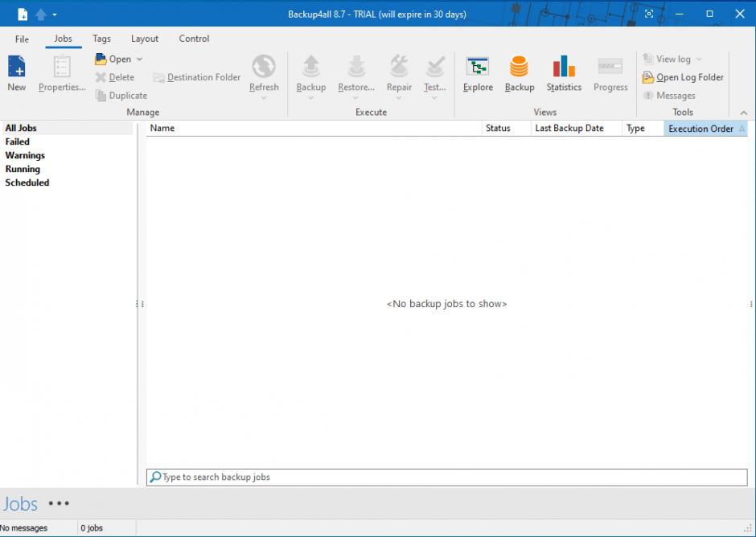756x537 pixels.
Task: Expand the Restore dropdown arrow
Action: (x=355, y=98)
